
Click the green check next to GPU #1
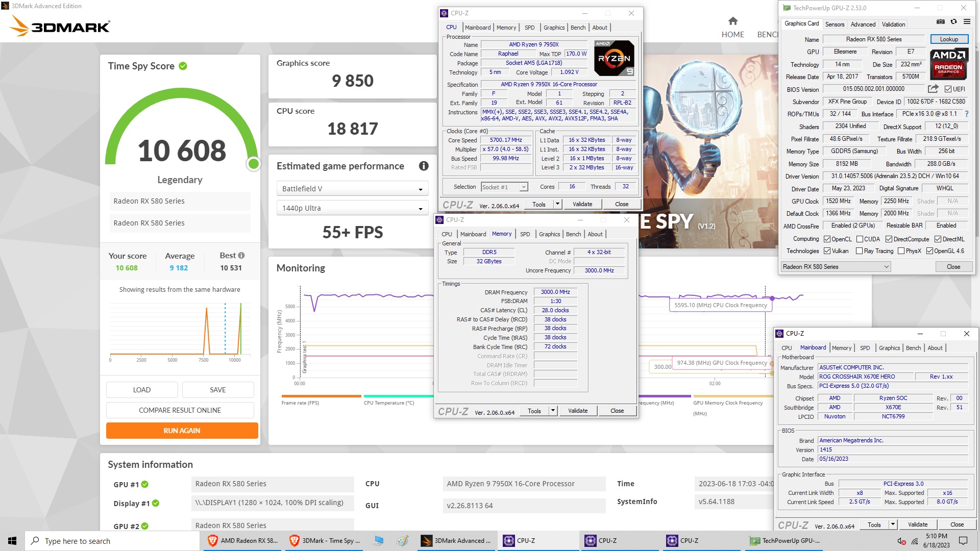pos(145,484)
